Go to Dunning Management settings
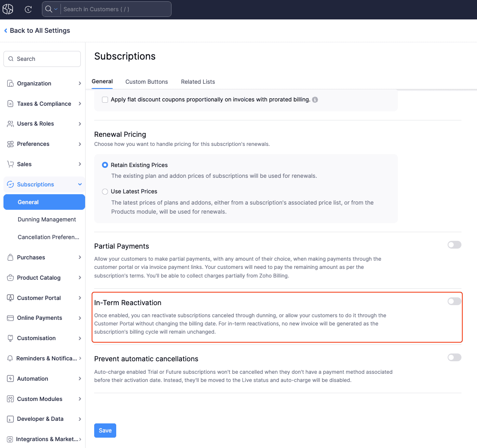This screenshot has height=448, width=477. [47, 219]
